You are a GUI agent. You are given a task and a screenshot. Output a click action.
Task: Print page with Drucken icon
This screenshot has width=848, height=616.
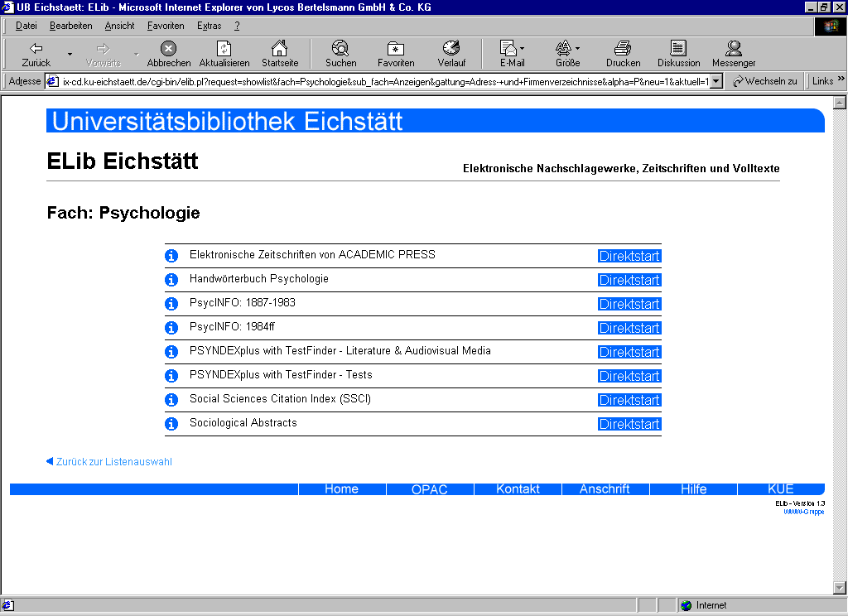coord(623,49)
